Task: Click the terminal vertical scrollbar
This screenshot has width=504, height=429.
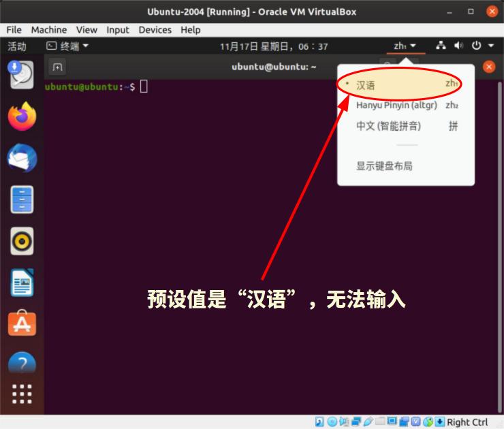Action: tap(500, 247)
